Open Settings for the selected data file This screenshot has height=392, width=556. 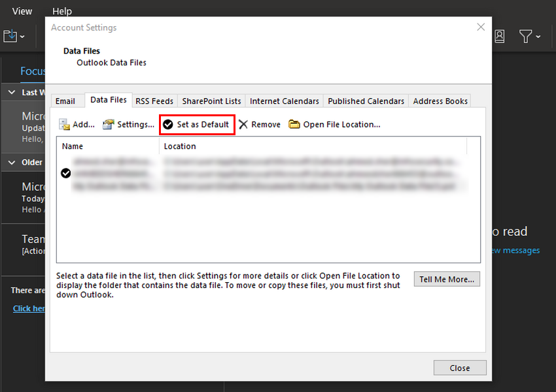tap(128, 124)
